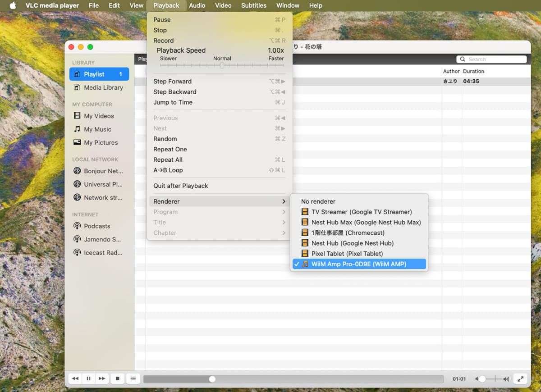Image resolution: width=541 pixels, height=392 pixels.
Task: Open the Chapter submenu
Action: (165, 232)
